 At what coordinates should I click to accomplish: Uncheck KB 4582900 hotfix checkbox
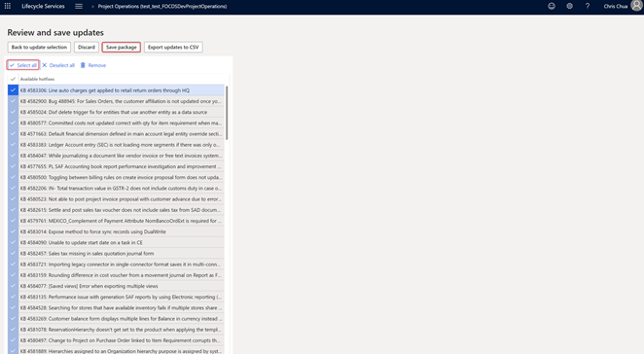(13, 101)
